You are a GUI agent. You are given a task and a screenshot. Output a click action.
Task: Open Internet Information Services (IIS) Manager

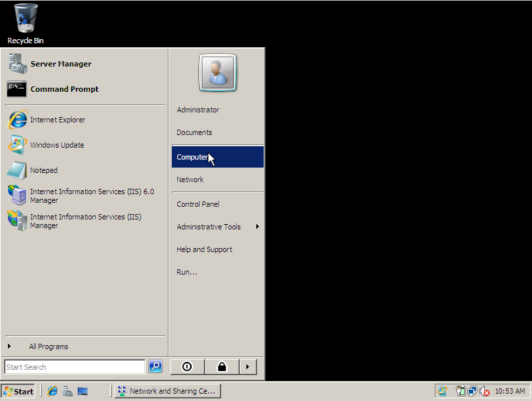click(85, 221)
